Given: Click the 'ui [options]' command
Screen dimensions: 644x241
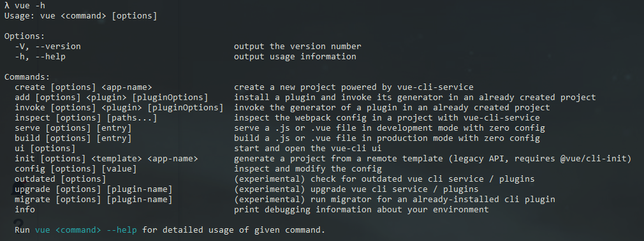Looking at the screenshot, I should [x=45, y=148].
